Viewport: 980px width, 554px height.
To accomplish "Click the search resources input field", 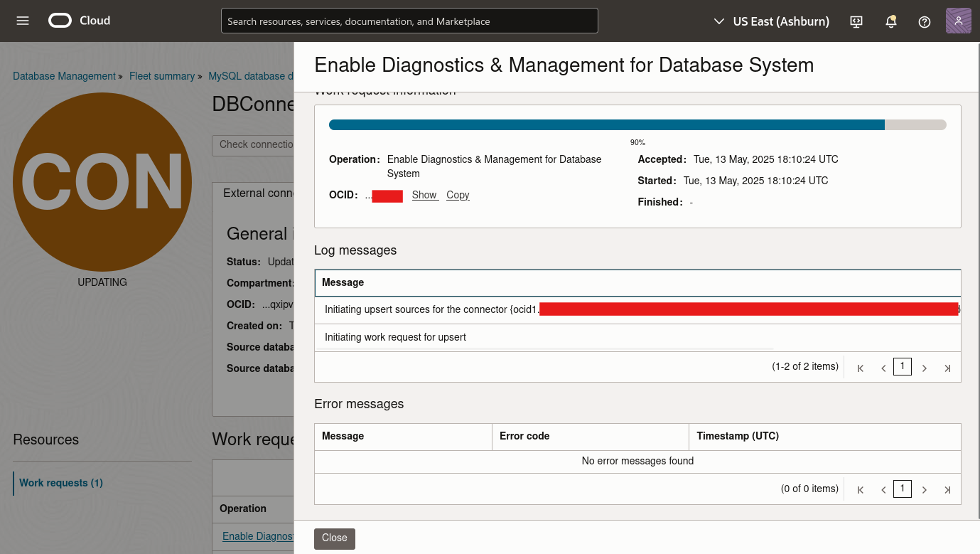I will 409,21.
